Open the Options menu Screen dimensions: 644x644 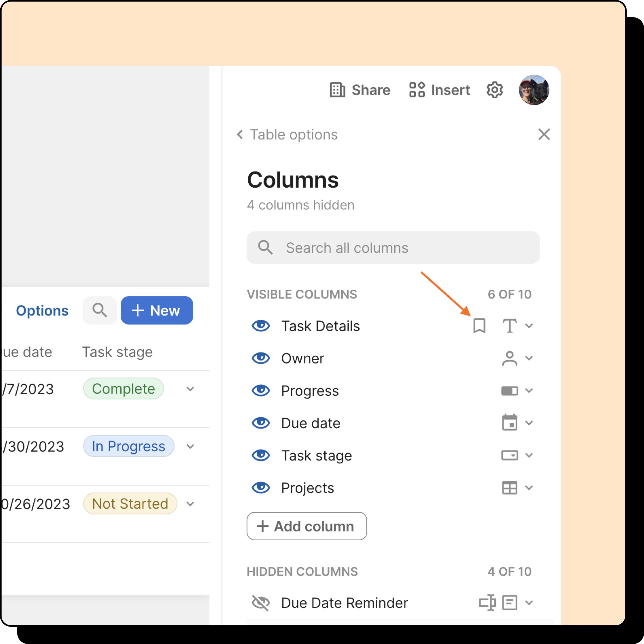pos(42,310)
